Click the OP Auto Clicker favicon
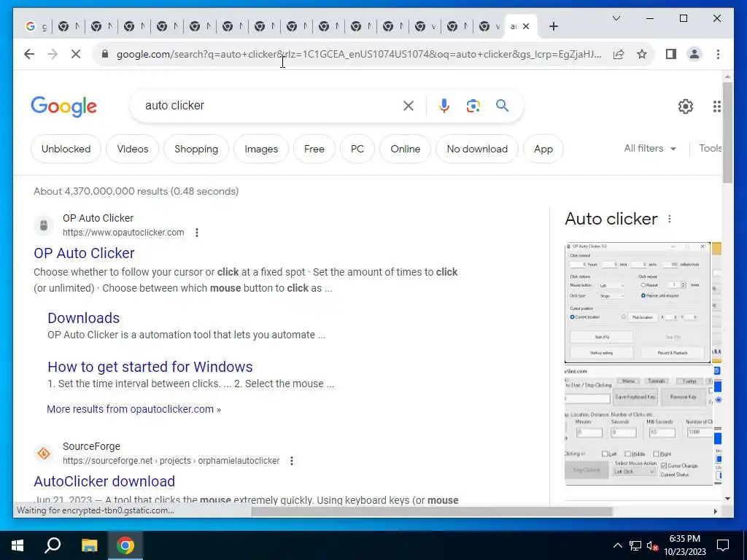 click(44, 225)
